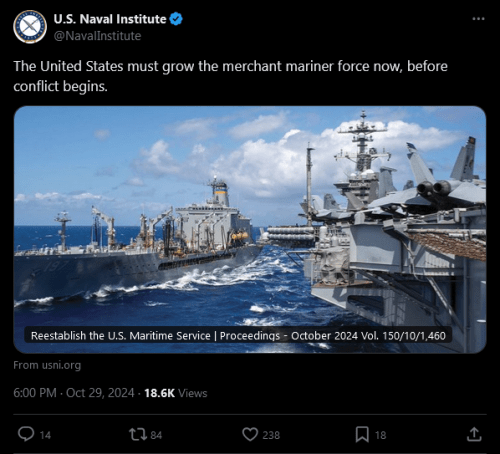500x454 pixels.
Task: Open the naval ships article image
Action: pos(250,230)
